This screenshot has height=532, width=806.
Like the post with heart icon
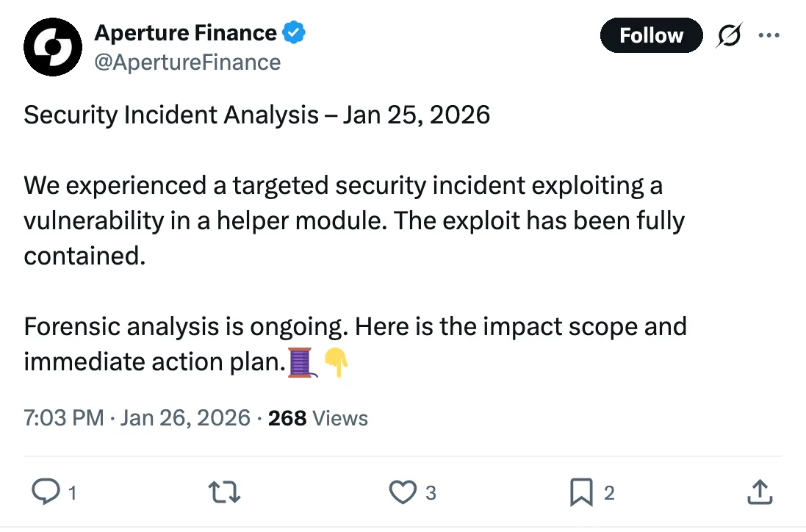[x=403, y=492]
